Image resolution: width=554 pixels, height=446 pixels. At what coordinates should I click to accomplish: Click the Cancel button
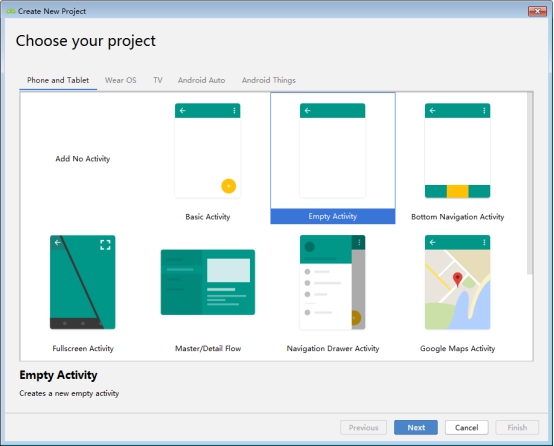tap(466, 428)
